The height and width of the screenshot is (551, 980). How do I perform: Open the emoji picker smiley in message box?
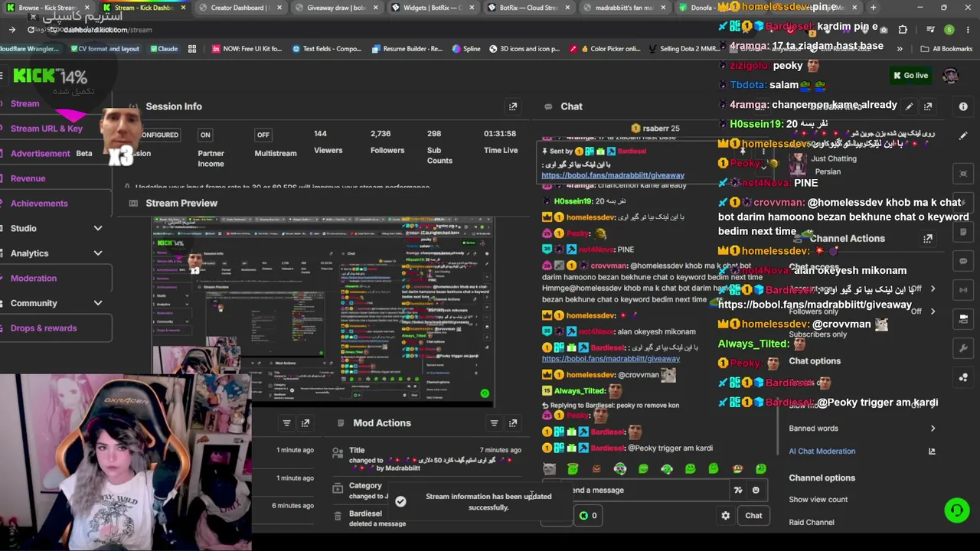coord(756,490)
